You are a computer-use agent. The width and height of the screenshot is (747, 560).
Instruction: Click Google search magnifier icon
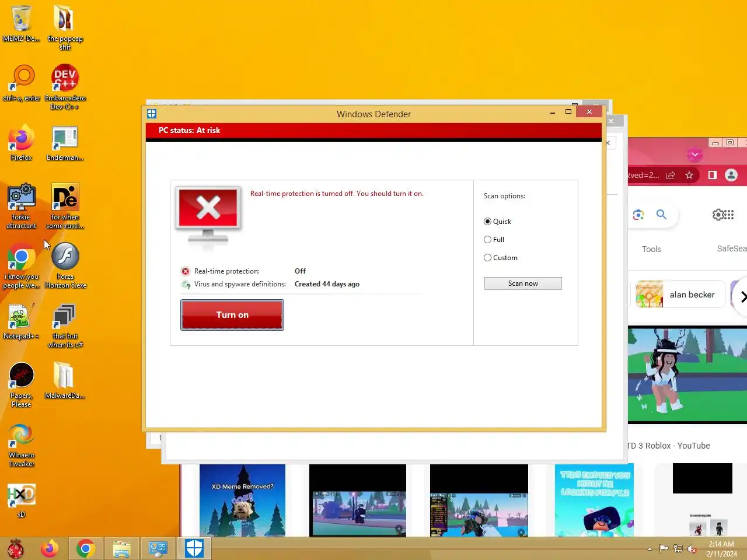tap(661, 215)
